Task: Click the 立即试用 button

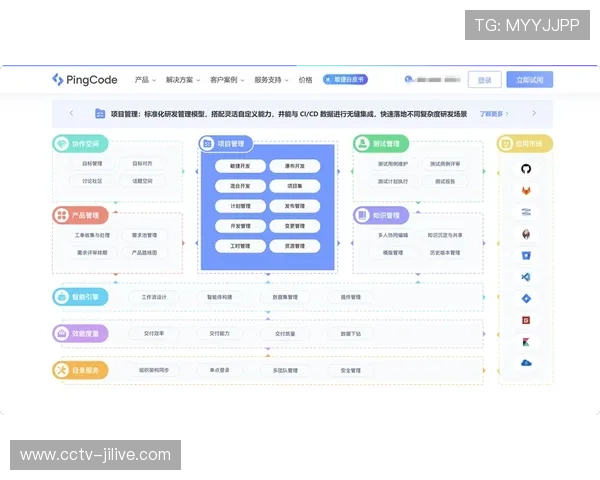Action: (530, 80)
